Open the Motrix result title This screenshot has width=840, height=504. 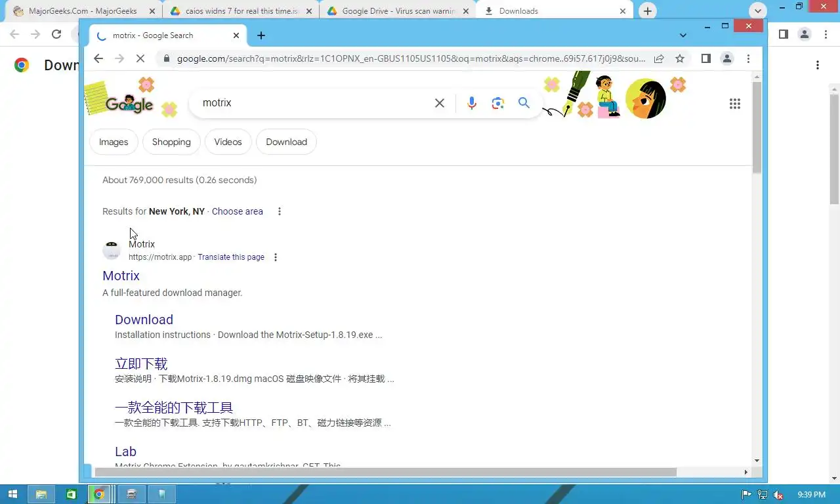tap(121, 276)
